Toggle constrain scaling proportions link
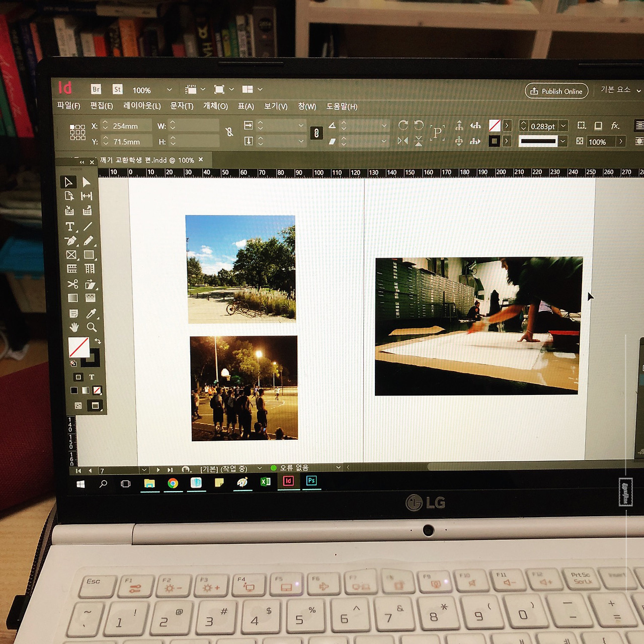Screen dimensions: 644x644 click(x=316, y=133)
